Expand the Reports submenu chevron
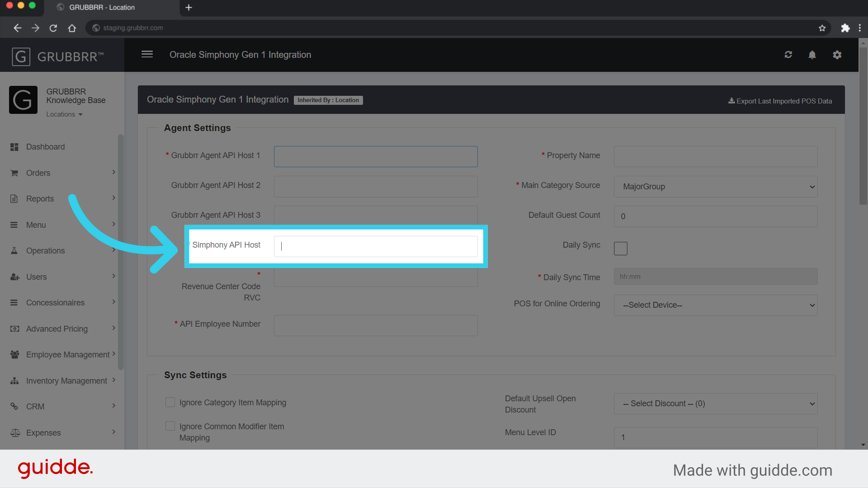The width and height of the screenshot is (868, 488). click(113, 198)
